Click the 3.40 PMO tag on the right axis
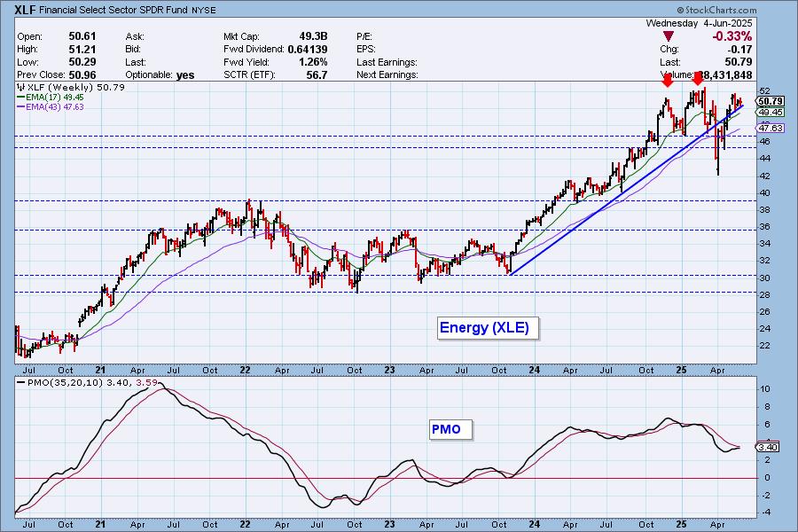 tap(768, 448)
